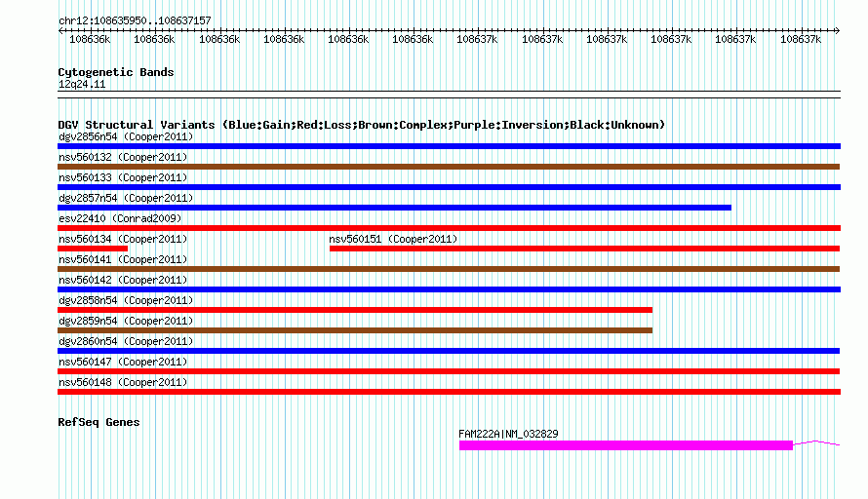Click the ruler's left arrowhead
This screenshot has height=499, width=868.
(x=60, y=30)
